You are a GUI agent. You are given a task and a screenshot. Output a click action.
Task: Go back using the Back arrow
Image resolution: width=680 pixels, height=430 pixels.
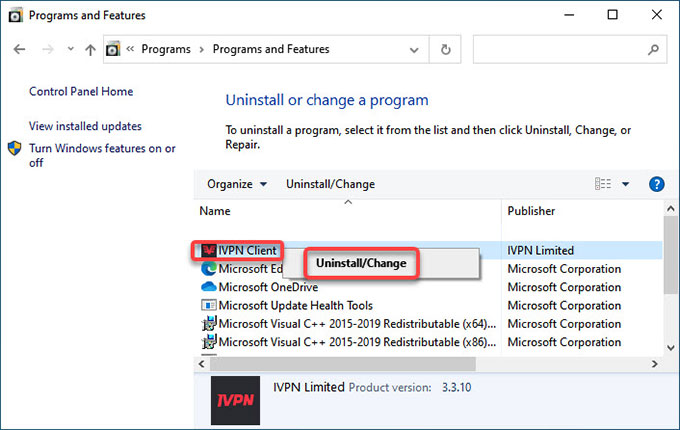click(19, 49)
